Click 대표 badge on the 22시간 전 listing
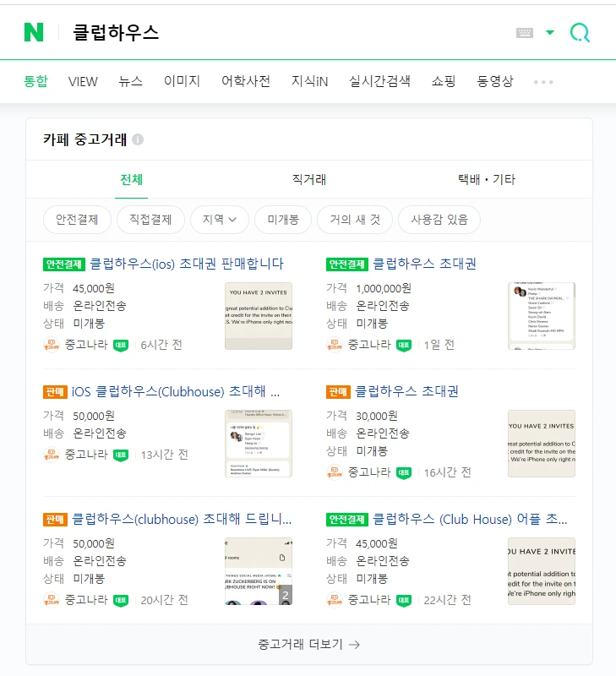The height and width of the screenshot is (676, 616). coord(404,600)
